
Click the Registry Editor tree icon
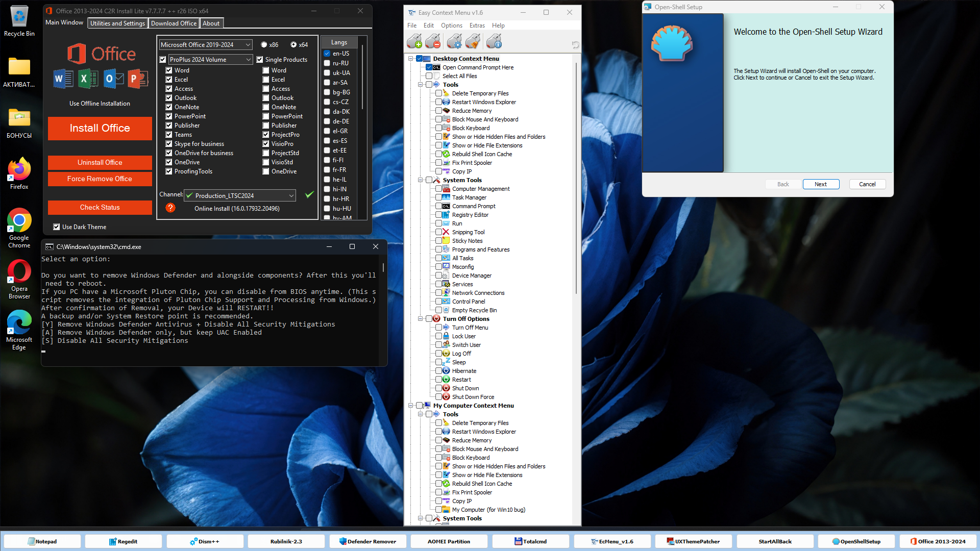[446, 215]
